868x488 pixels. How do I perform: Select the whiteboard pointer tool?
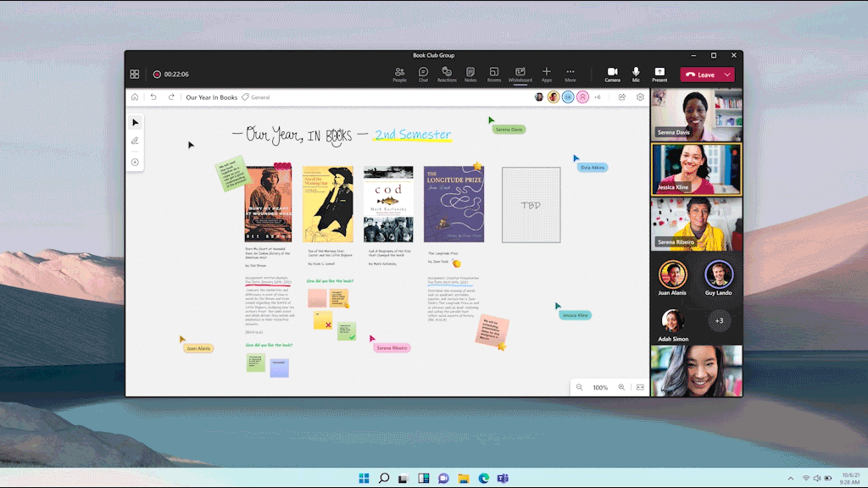point(135,122)
